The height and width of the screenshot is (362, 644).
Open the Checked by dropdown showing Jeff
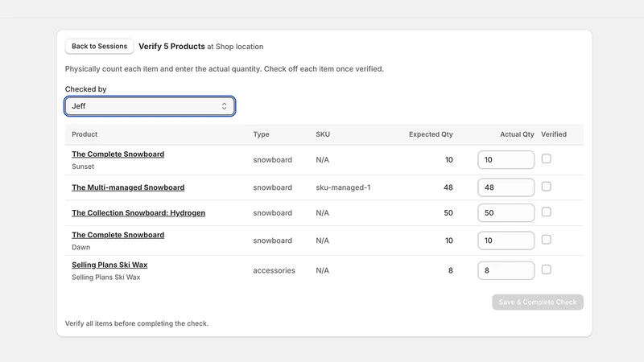[150, 106]
